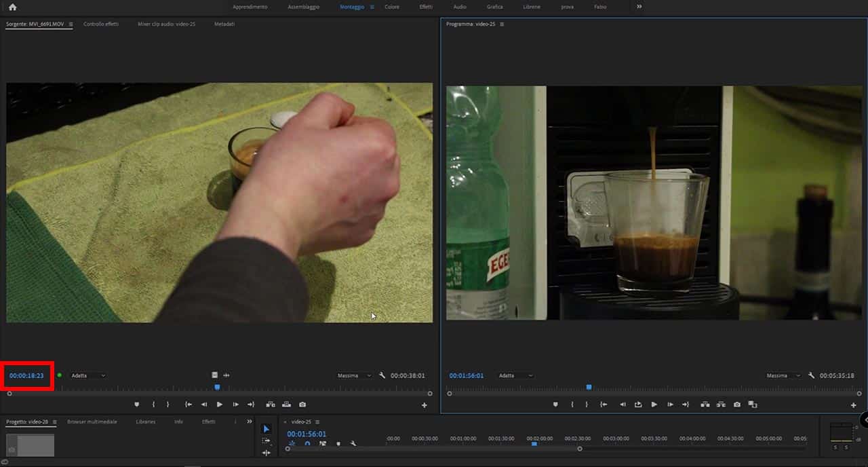This screenshot has height=467, width=868.
Task: Play the clip in the Source monitor
Action: 219,405
